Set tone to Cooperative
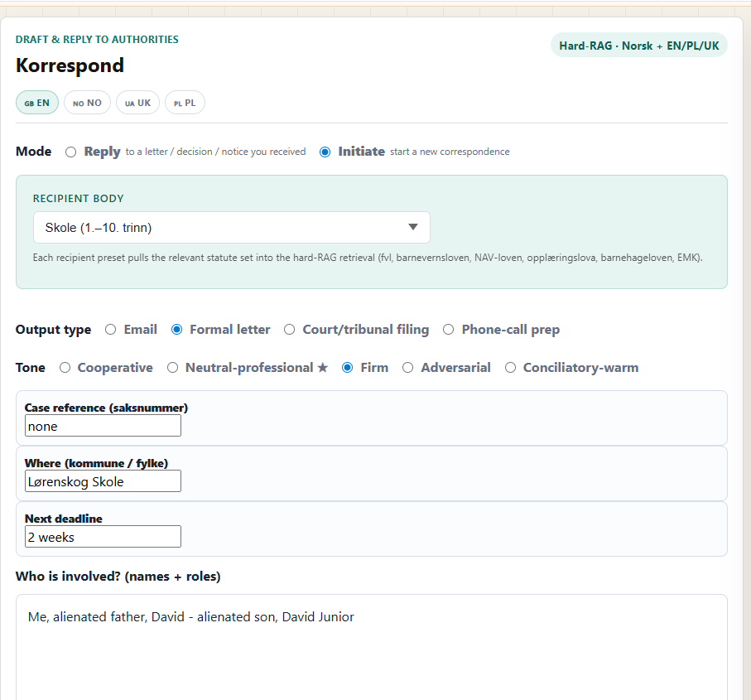The image size is (751, 700). pos(65,368)
